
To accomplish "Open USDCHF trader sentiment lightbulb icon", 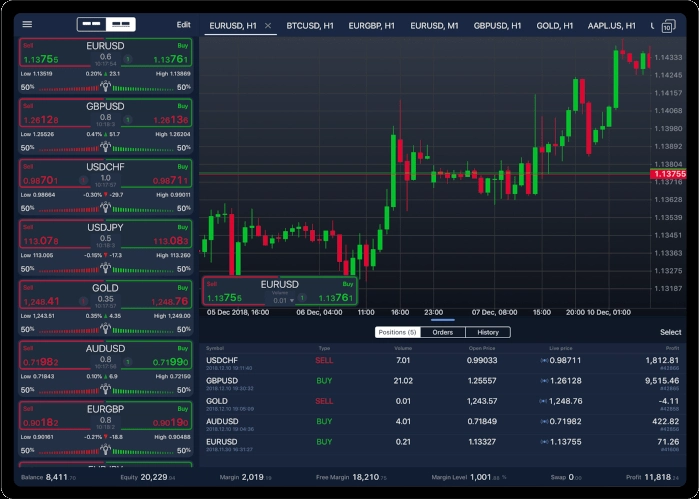I will pos(106,208).
